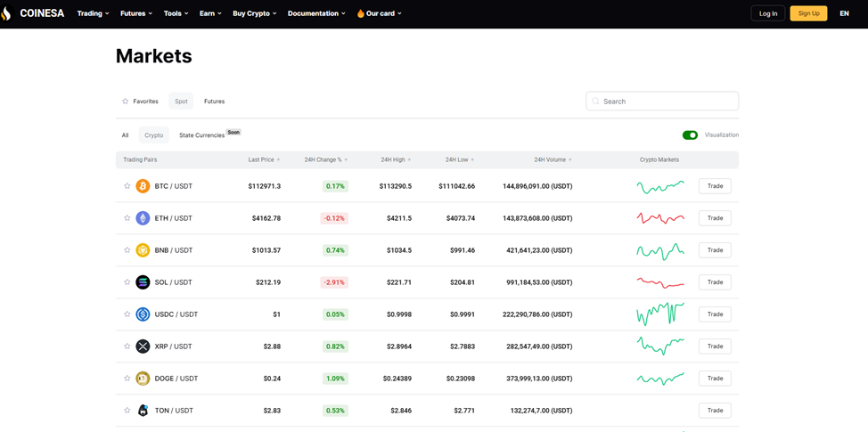
Task: Click the XRP coin icon
Action: [143, 346]
